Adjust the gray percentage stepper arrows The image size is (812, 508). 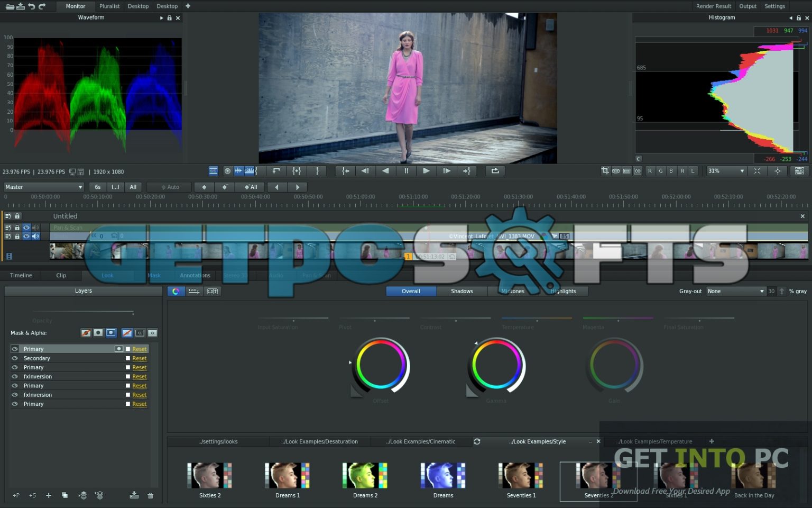tap(782, 291)
